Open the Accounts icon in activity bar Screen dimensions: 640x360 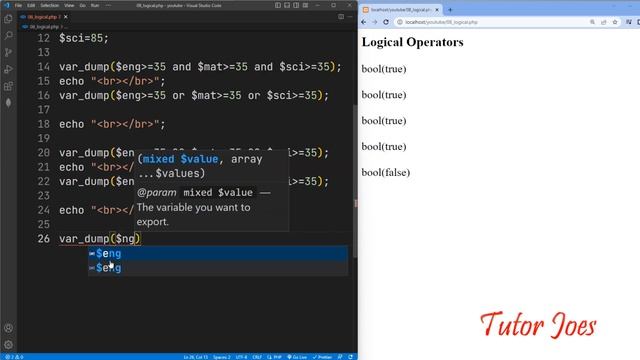point(8,328)
